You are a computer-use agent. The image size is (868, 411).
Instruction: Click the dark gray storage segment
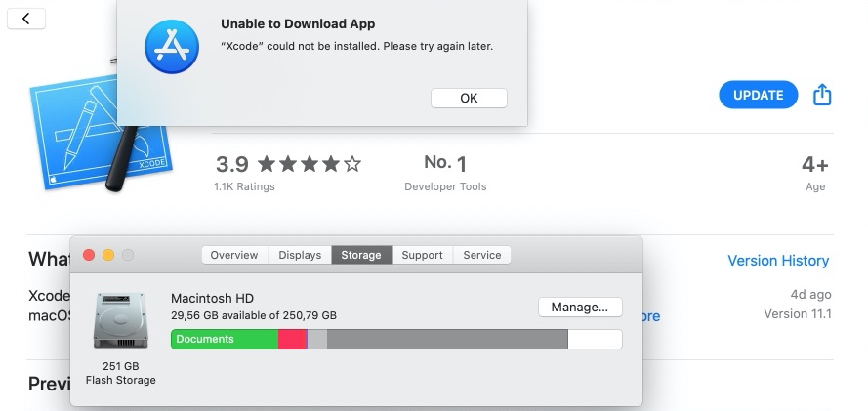pos(447,339)
